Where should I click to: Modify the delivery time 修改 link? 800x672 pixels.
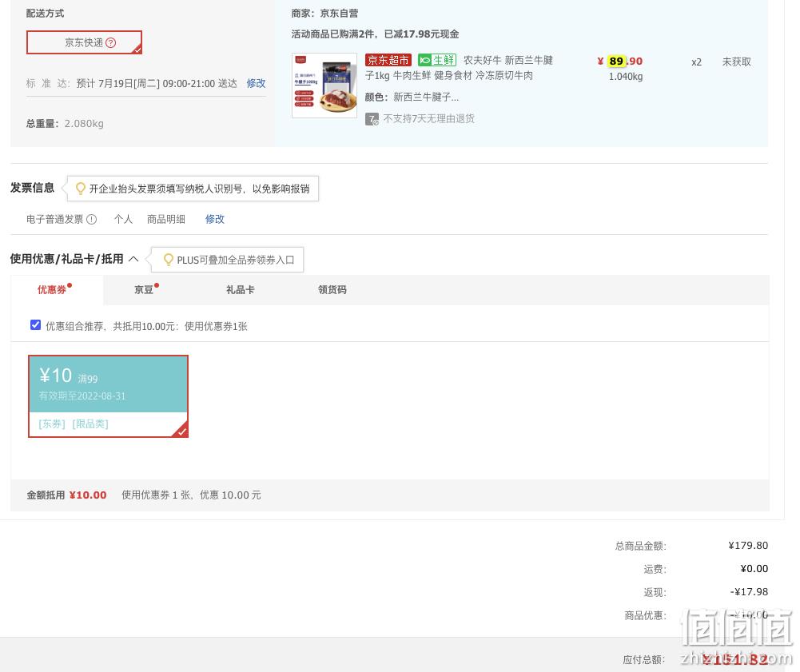click(256, 83)
